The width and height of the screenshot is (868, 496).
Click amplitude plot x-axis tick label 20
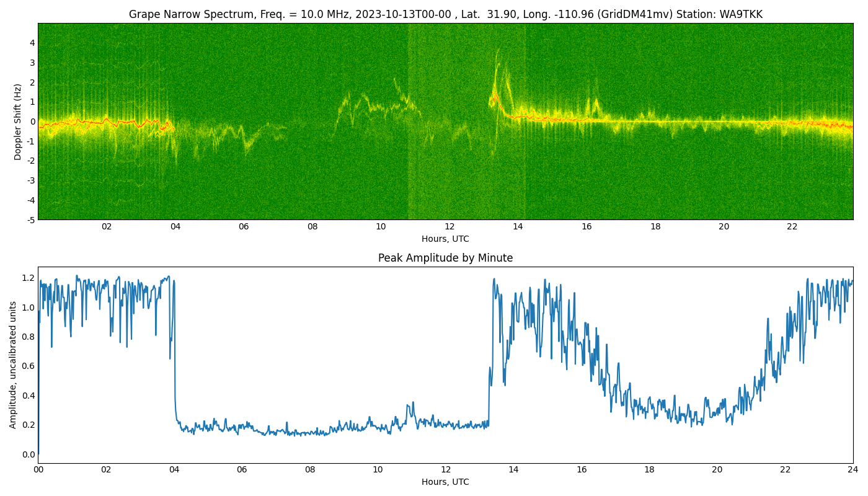pos(717,470)
